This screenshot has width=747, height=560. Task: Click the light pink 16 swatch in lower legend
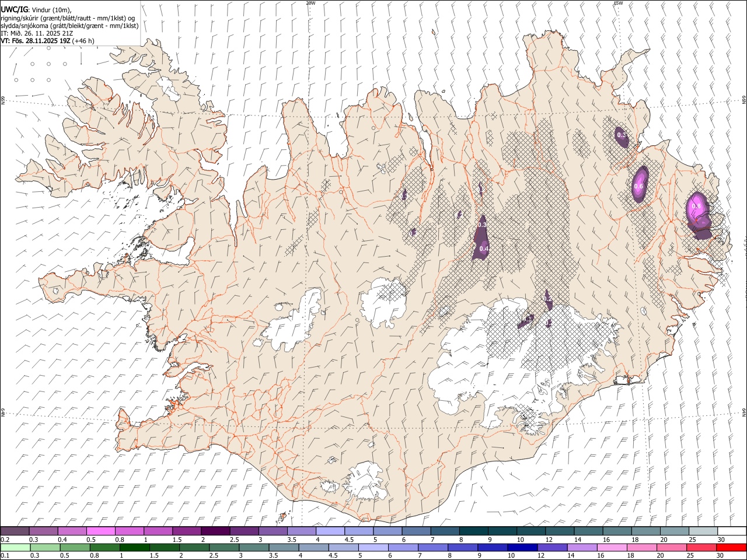click(x=612, y=548)
